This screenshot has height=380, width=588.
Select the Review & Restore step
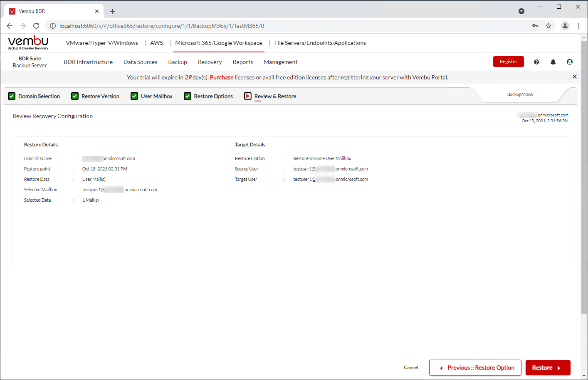coord(275,96)
